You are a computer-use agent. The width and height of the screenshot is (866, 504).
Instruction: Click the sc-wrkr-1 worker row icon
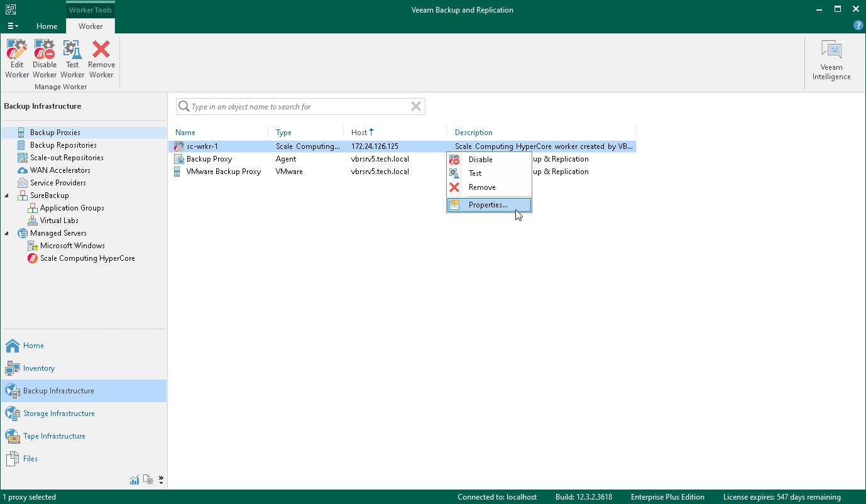(x=180, y=146)
